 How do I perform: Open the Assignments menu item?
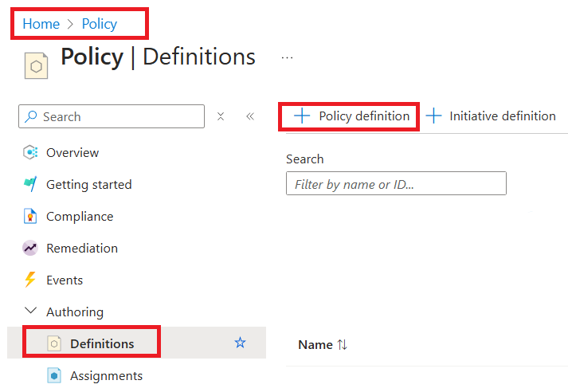106,375
